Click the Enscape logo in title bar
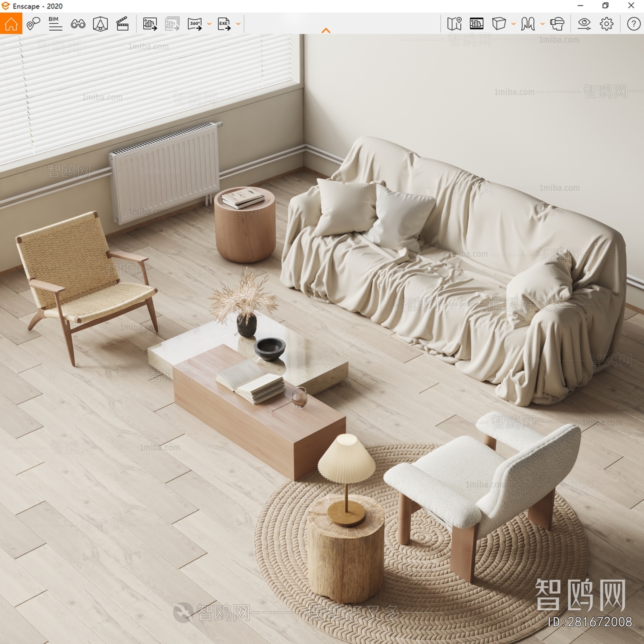This screenshot has width=644, height=644. pos(6,6)
